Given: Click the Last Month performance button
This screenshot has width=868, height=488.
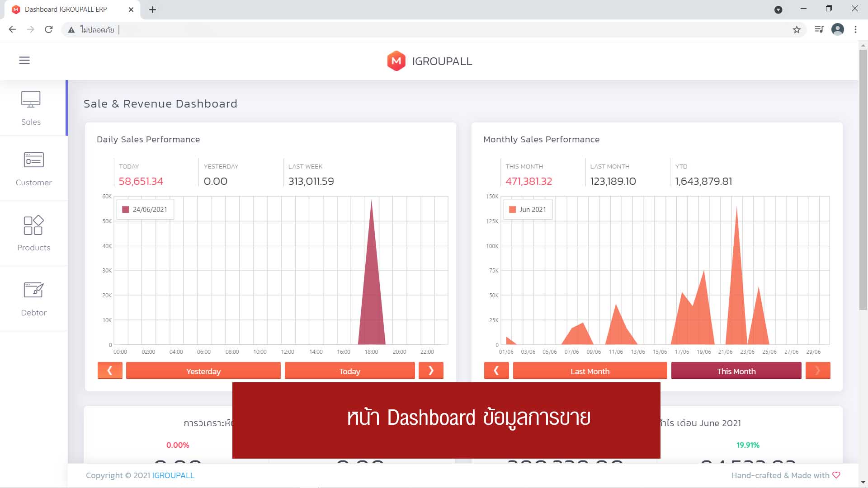Looking at the screenshot, I should coord(589,371).
